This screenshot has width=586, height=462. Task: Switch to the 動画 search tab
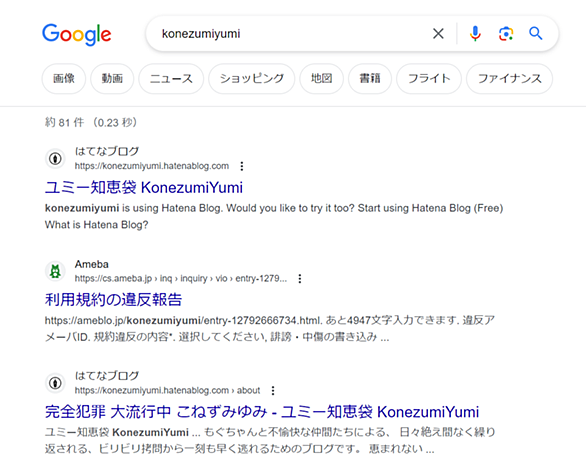(112, 78)
